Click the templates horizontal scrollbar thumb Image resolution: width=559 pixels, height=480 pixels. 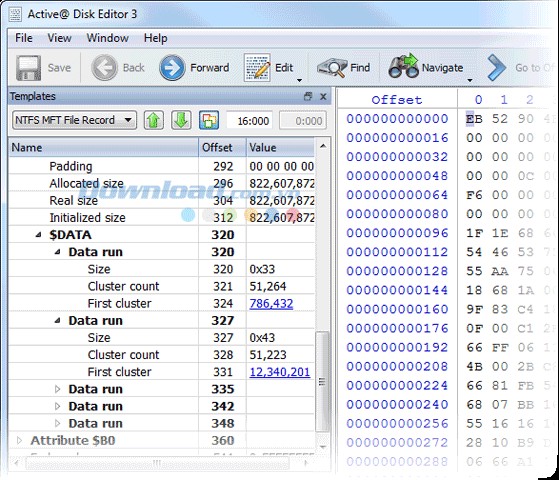(x=157, y=463)
